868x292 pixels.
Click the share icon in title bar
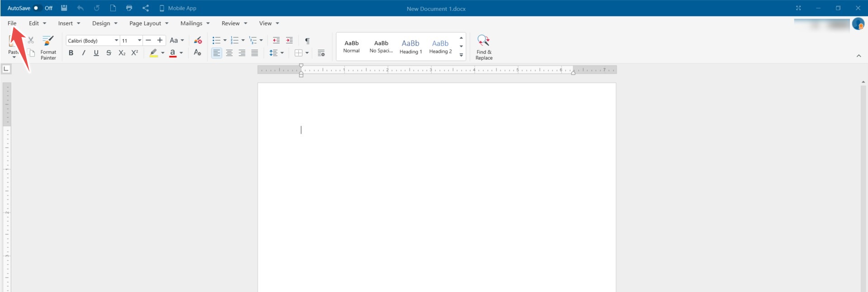(146, 8)
